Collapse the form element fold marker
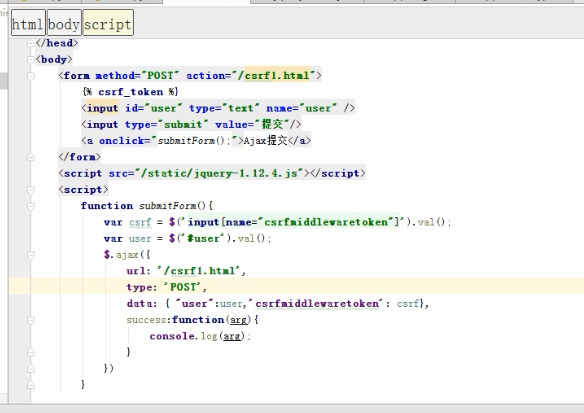Viewport: 584px width, 413px height. pyautogui.click(x=31, y=76)
